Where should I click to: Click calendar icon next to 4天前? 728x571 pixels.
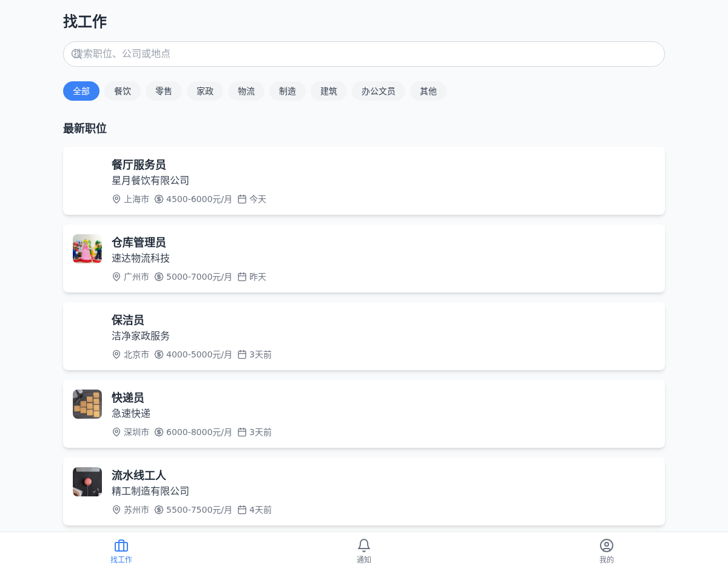(x=242, y=510)
